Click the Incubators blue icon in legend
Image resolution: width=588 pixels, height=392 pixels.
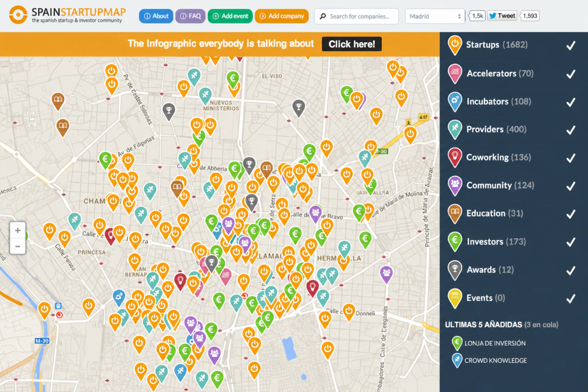pyautogui.click(x=455, y=101)
